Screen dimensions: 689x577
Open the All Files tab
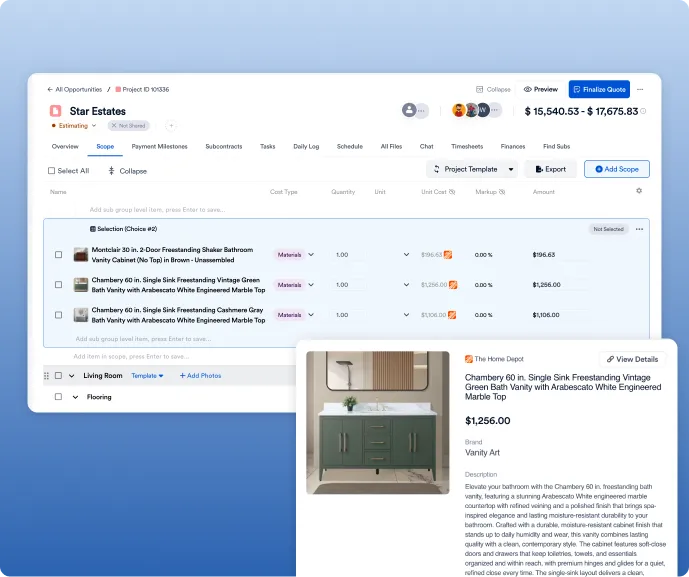(391, 146)
